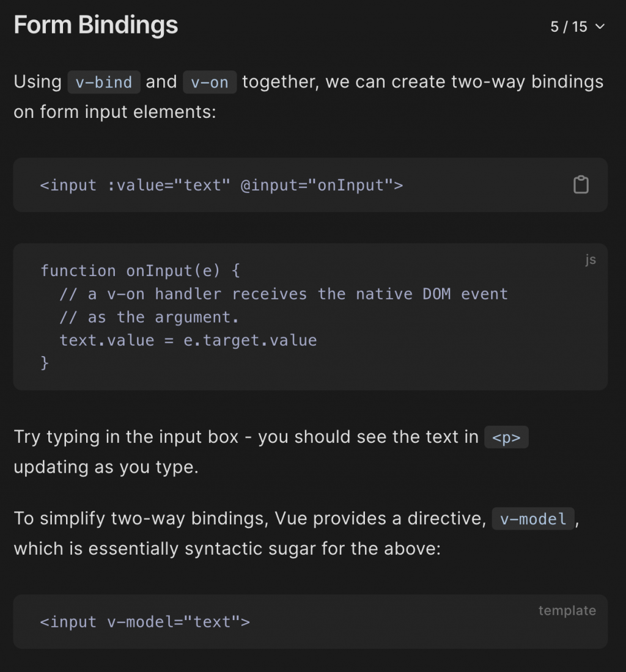The width and height of the screenshot is (626, 672).
Task: Click the template language label
Action: tap(567, 611)
